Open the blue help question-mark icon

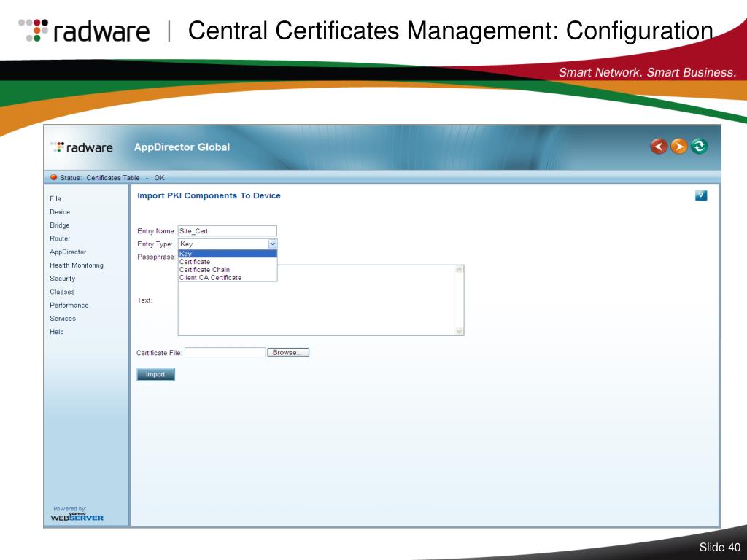coord(701,195)
